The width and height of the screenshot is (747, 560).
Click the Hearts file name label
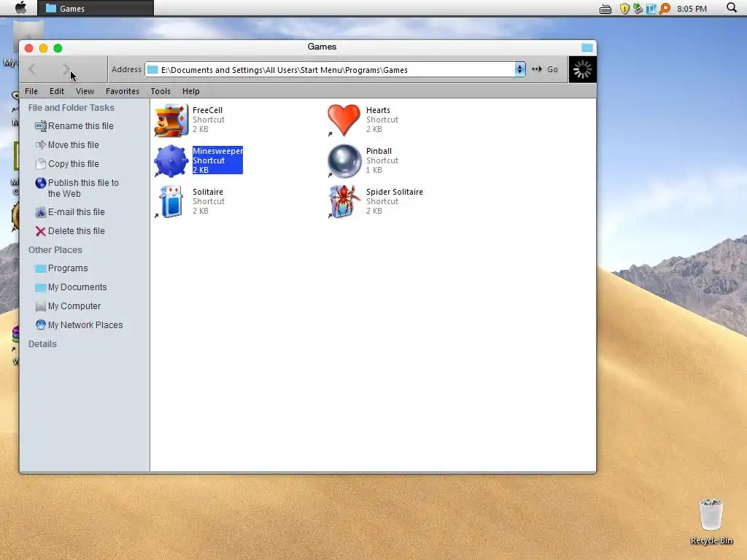378,110
